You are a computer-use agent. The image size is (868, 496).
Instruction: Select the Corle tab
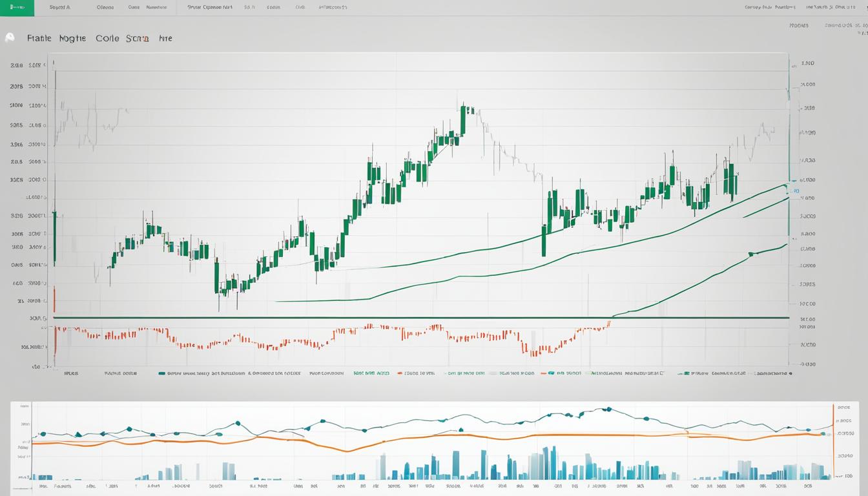point(107,38)
